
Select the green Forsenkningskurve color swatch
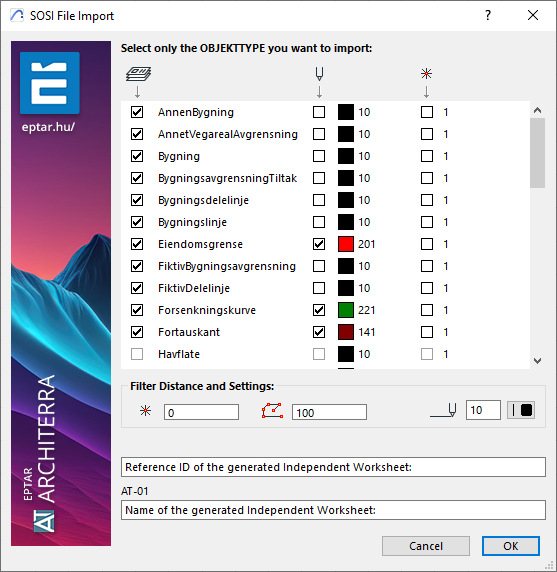click(x=346, y=310)
